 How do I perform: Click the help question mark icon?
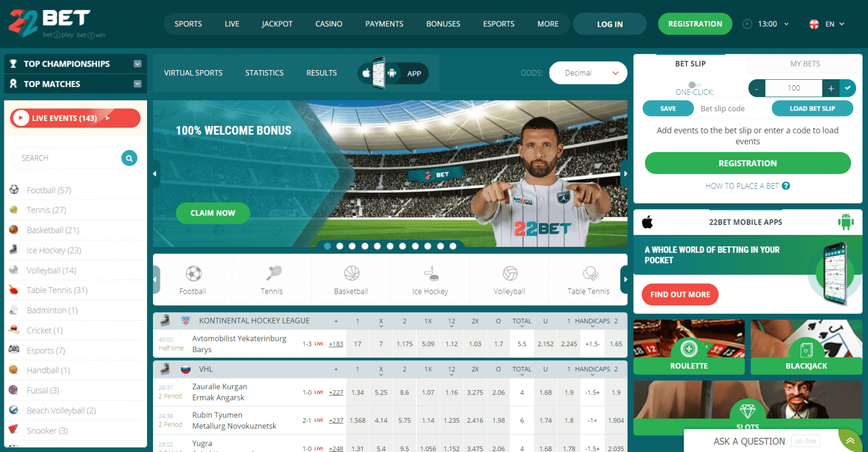[x=786, y=186]
